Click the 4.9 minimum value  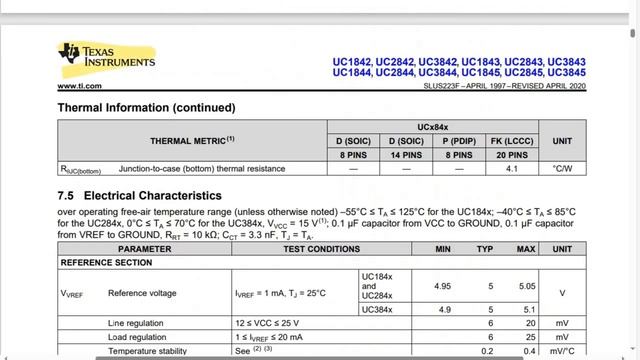[444, 310]
